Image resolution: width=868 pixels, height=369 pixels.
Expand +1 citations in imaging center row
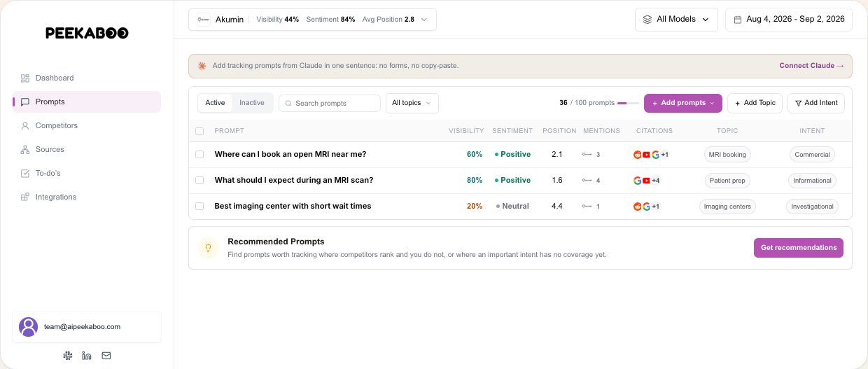(x=656, y=207)
